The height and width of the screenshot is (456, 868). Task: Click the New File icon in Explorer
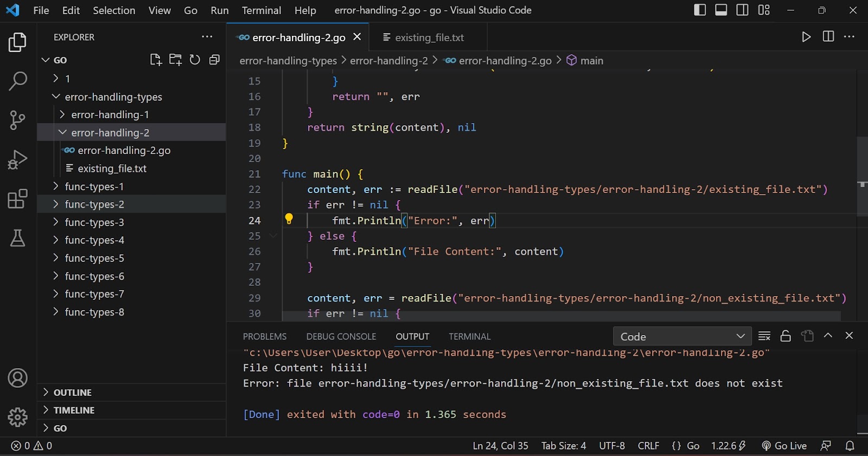click(x=156, y=60)
